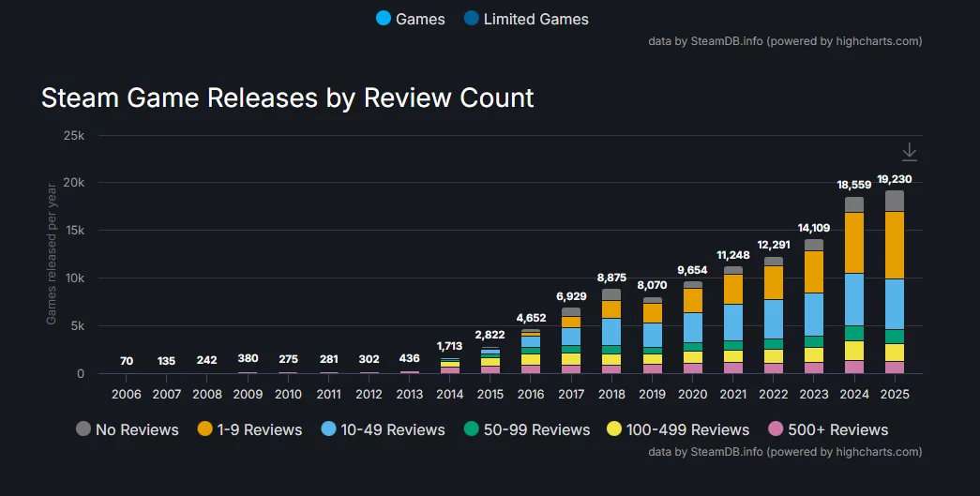Click the pink bottom segment of 2021 bar

(x=732, y=368)
